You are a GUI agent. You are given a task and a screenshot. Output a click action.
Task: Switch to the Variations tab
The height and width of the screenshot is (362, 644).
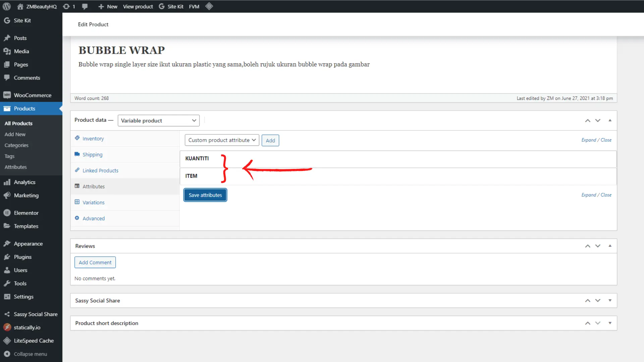pyautogui.click(x=125, y=202)
